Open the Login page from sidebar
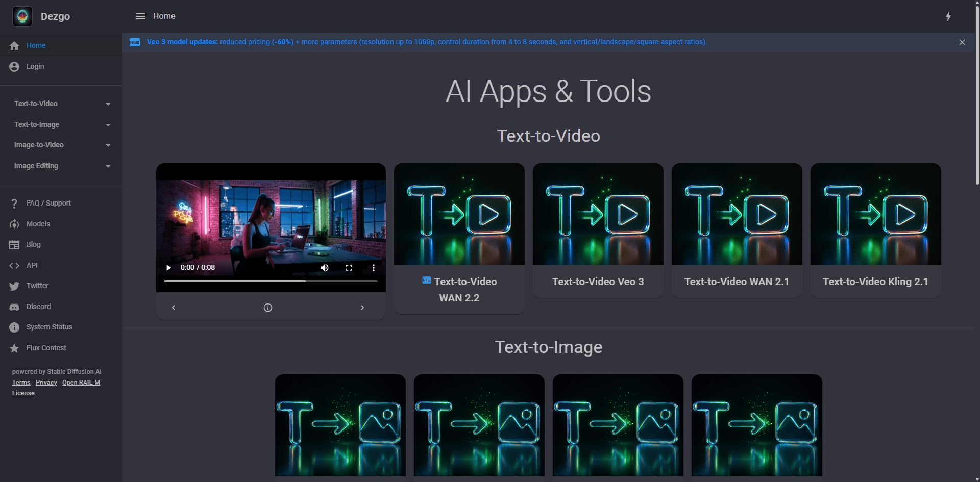 [35, 66]
